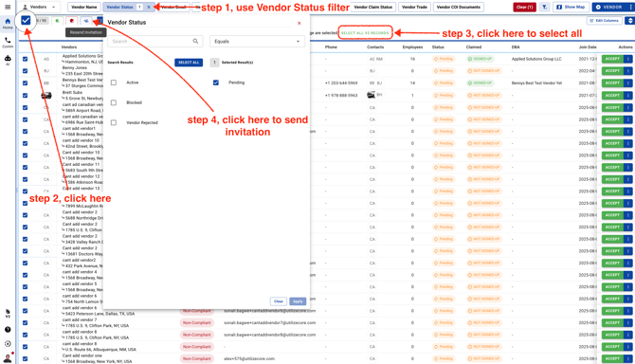Click the row density icon beside Edit Columns
635x364 pixels.
pos(629,20)
